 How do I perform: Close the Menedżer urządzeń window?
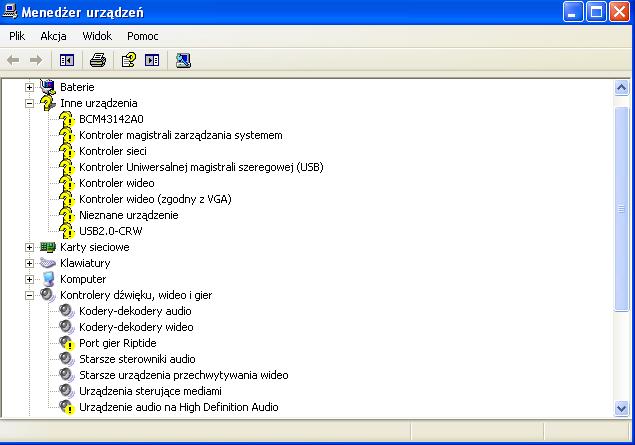tap(620, 12)
